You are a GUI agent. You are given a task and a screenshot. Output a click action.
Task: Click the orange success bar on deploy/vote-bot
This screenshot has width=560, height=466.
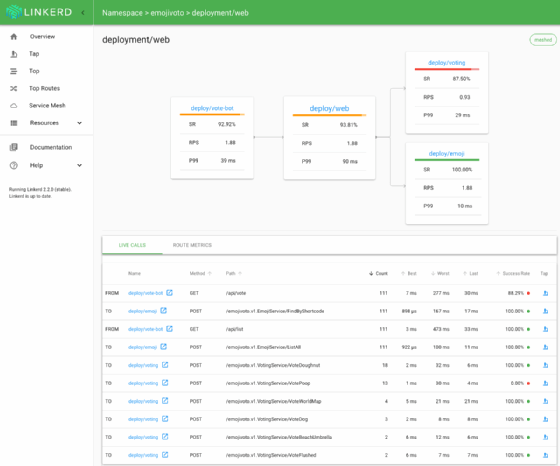(212, 114)
